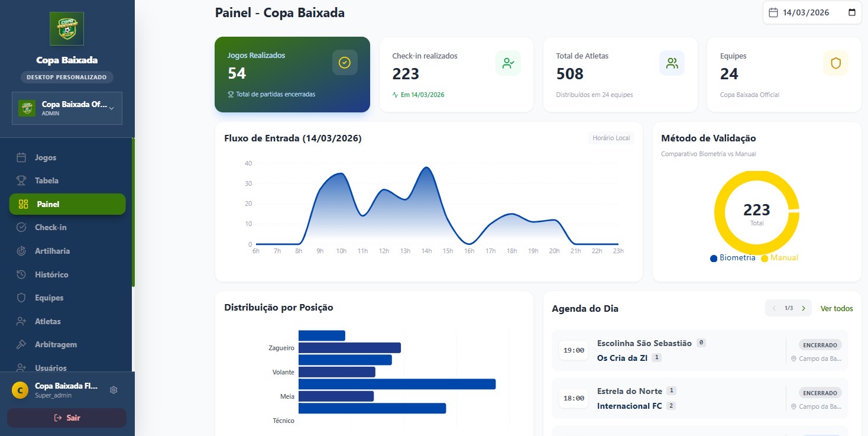Screen dimensions: 868x436
Task: Click the Zagueiro bar in position chart
Action: [349, 348]
